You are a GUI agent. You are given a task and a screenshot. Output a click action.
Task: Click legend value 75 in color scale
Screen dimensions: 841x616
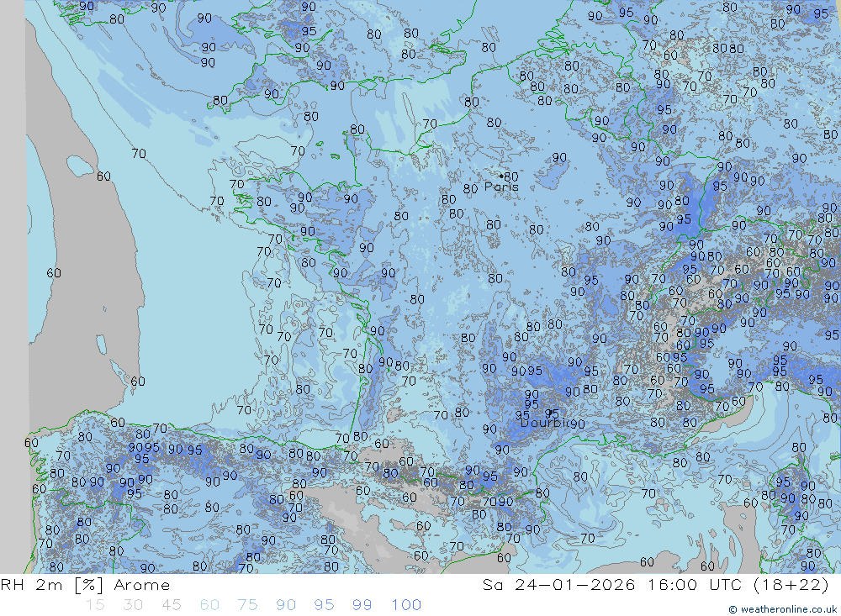point(247,605)
